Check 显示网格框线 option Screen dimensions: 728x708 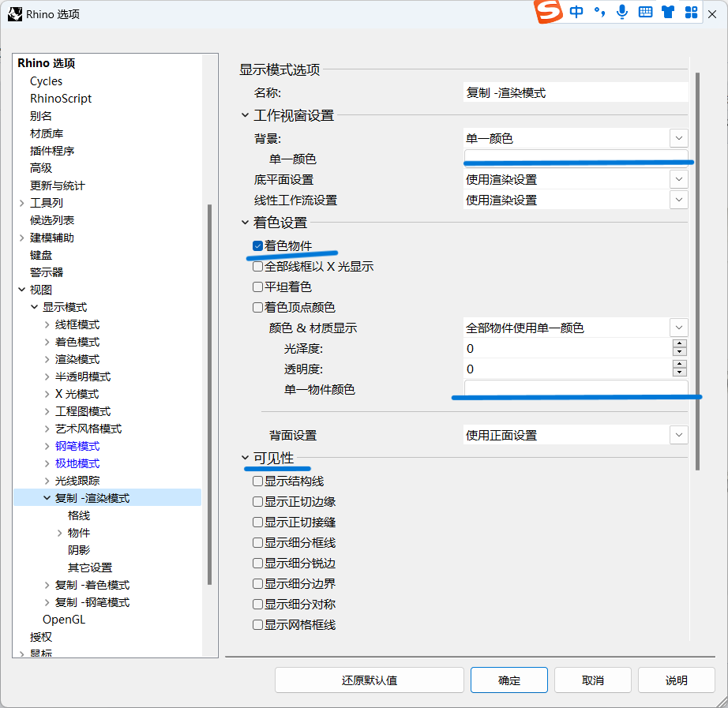tap(257, 624)
